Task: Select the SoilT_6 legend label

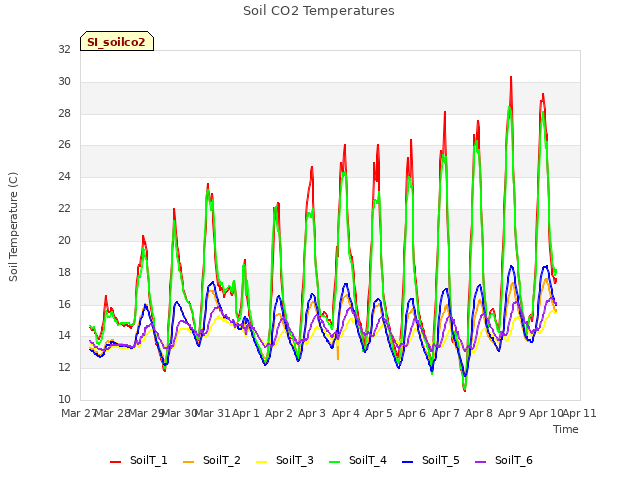Action: coord(514,460)
